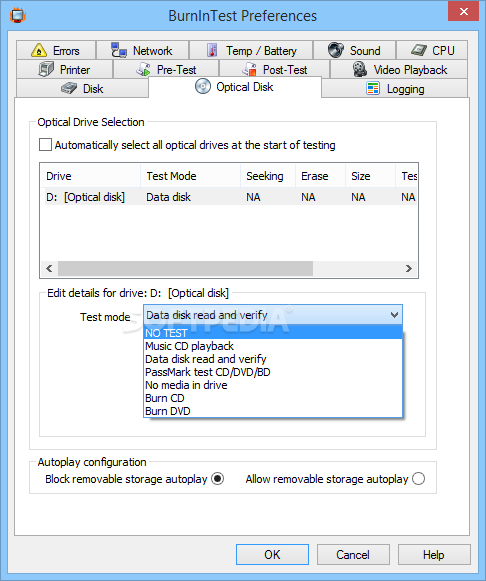Click the Seeking column header

tap(268, 176)
